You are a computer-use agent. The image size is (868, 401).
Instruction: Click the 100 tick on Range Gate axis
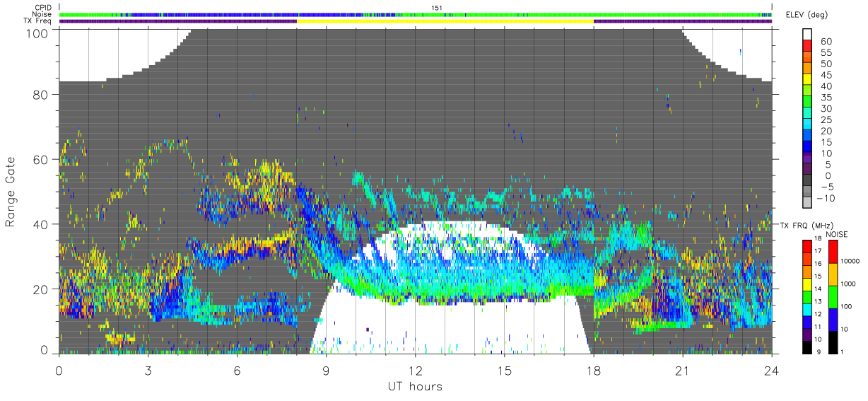(x=37, y=33)
